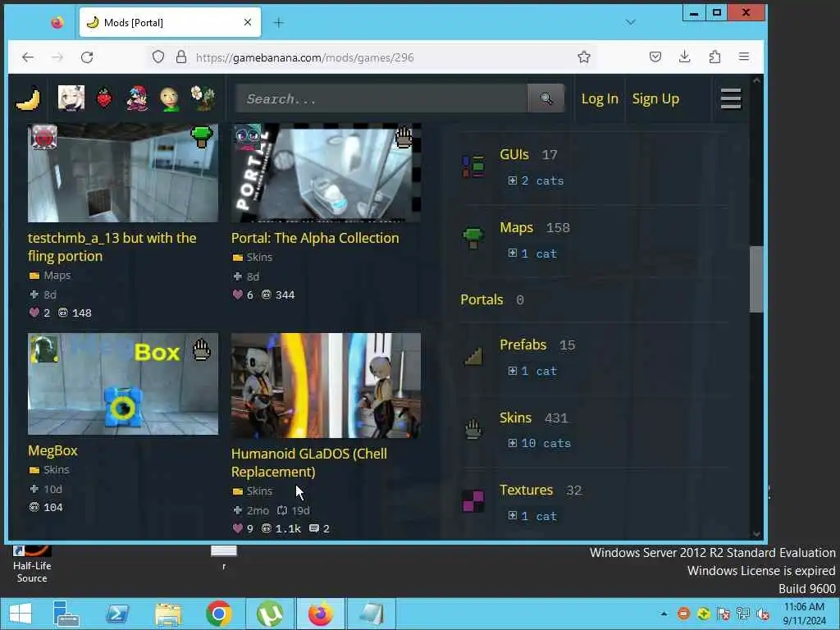Click the GUIs category icon
Screen dimensions: 840x630
click(x=473, y=167)
